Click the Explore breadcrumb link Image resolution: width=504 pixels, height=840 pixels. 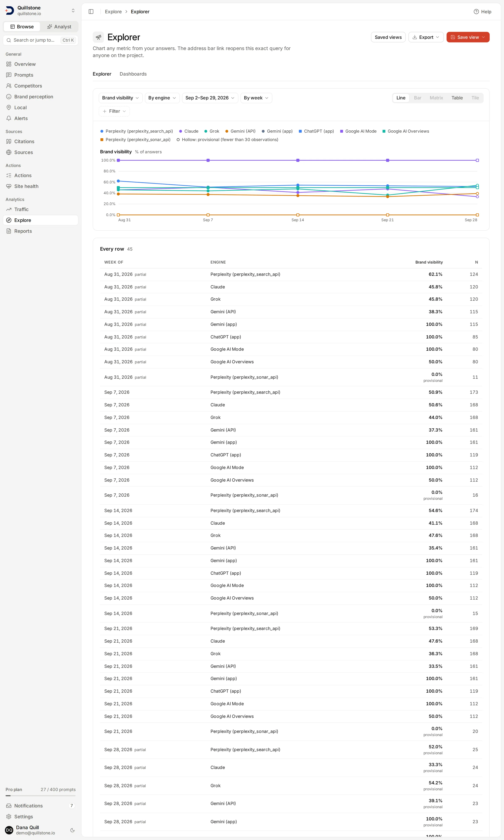113,12
